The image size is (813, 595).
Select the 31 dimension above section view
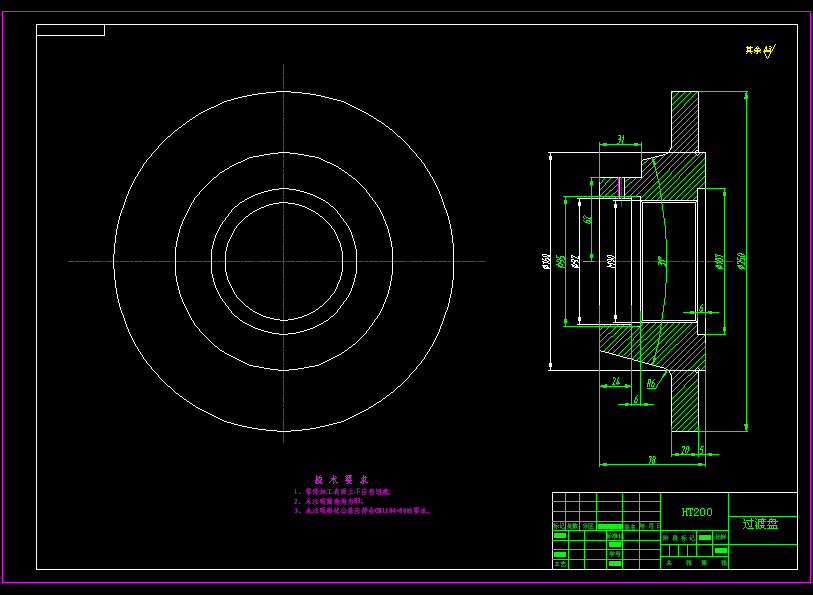pos(621,139)
